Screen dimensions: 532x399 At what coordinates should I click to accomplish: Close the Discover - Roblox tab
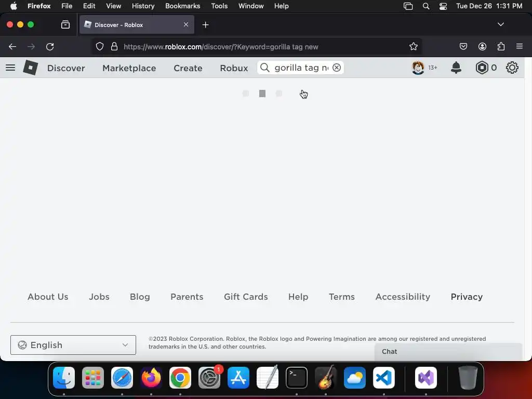point(186,24)
